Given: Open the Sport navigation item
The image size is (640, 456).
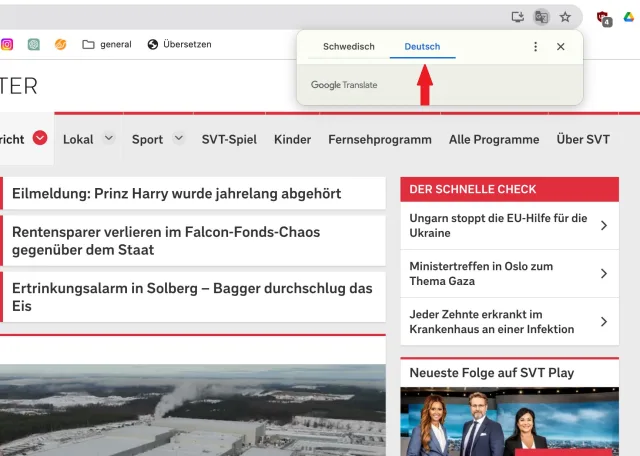Looking at the screenshot, I should tap(147, 140).
